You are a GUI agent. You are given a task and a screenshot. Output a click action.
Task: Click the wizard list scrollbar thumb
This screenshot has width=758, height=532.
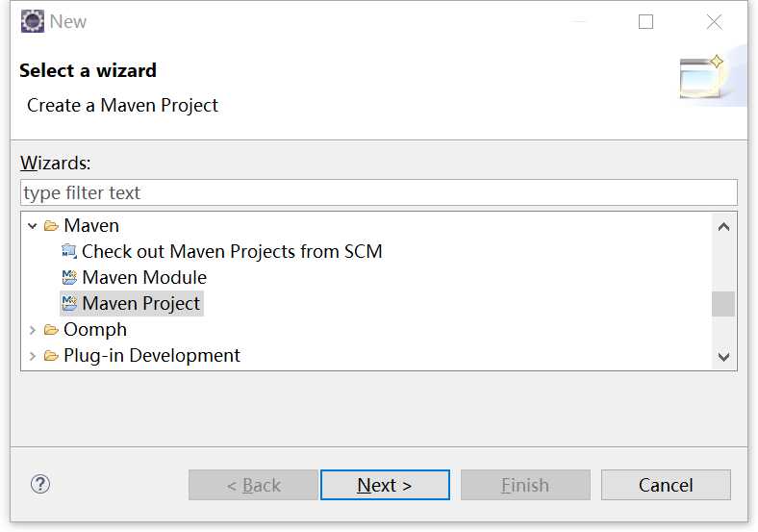(723, 304)
